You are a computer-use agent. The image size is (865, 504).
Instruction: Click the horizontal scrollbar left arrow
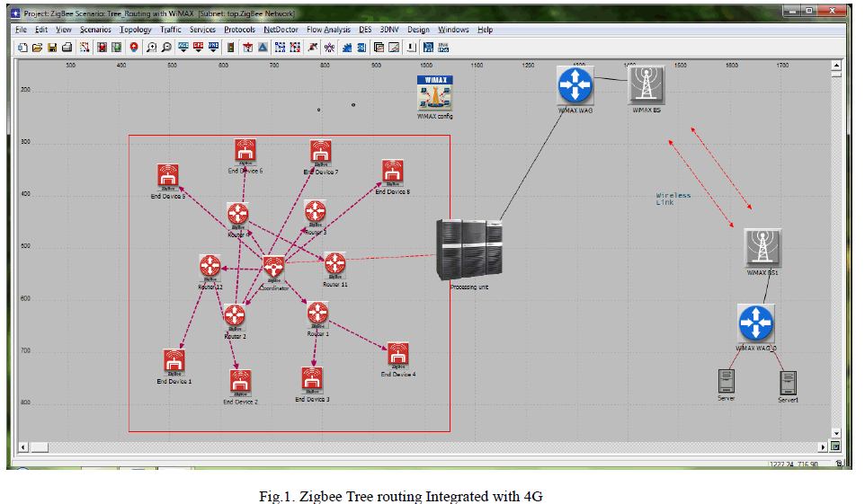click(25, 447)
